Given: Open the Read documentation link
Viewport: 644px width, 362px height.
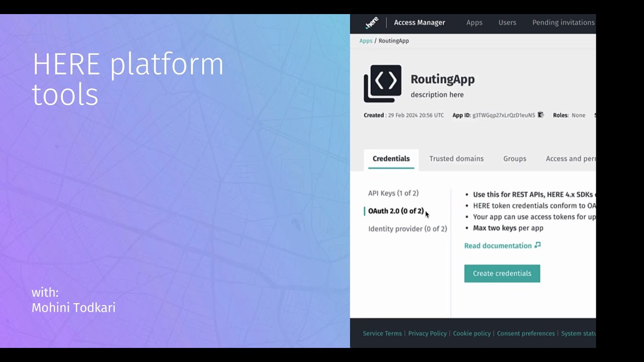Looking at the screenshot, I should coord(498,246).
